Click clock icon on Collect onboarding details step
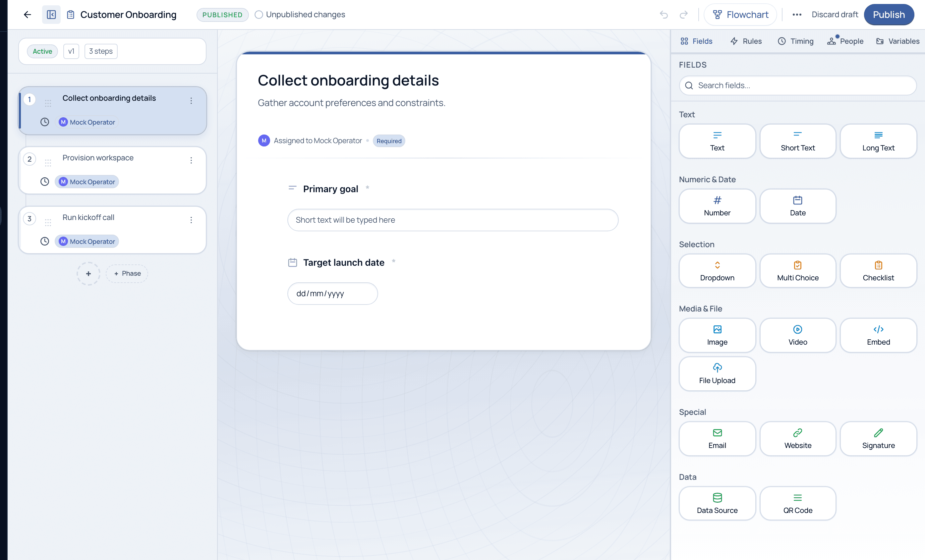 coord(45,122)
